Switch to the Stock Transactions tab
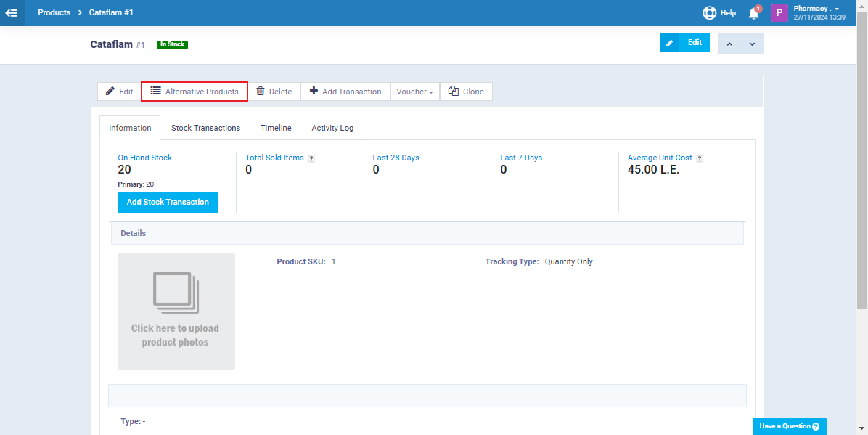The image size is (868, 435). pyautogui.click(x=206, y=128)
